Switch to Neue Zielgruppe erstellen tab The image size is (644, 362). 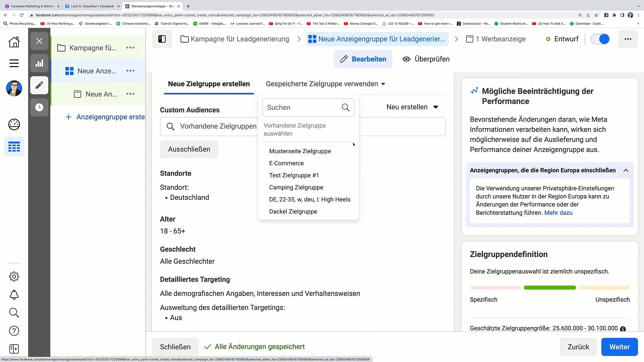coord(209,84)
